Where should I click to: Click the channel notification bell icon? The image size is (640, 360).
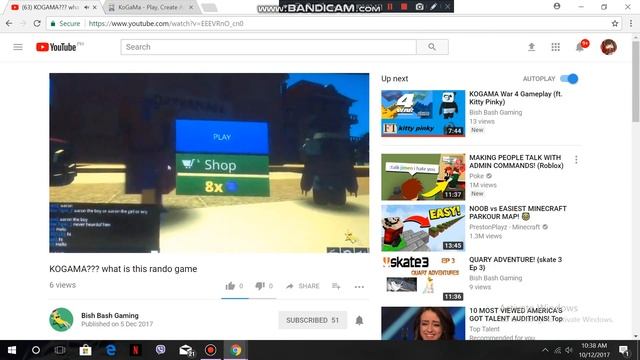[359, 320]
